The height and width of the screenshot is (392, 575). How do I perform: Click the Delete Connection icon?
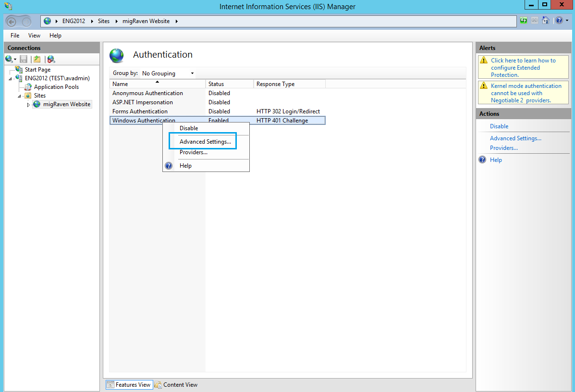51,59
